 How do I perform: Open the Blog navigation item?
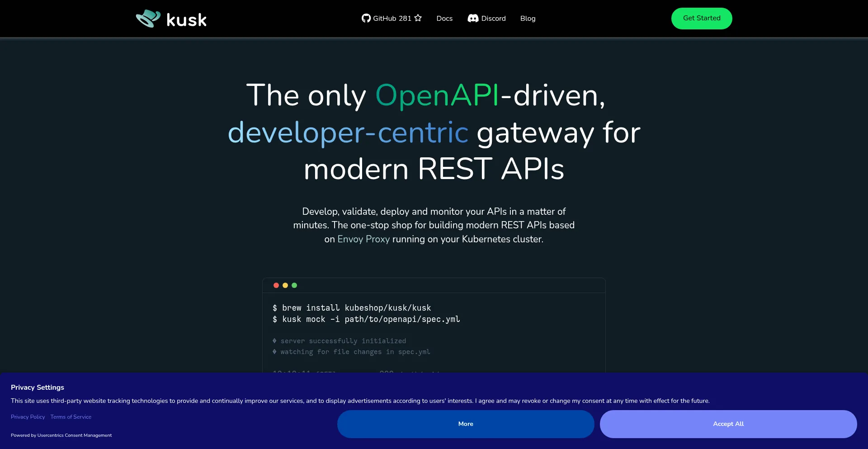(x=528, y=19)
